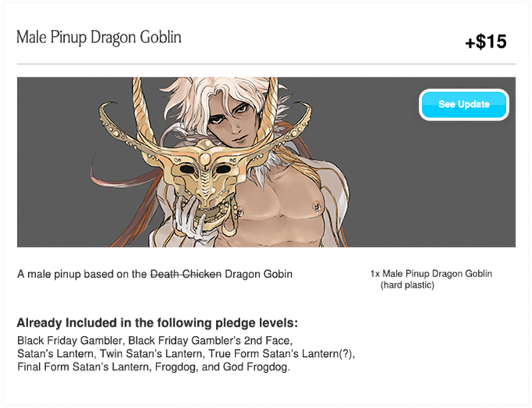The width and height of the screenshot is (532, 408).
Task: Select Black Friday Gambler's 2nd Face pledge
Action: 210,340
